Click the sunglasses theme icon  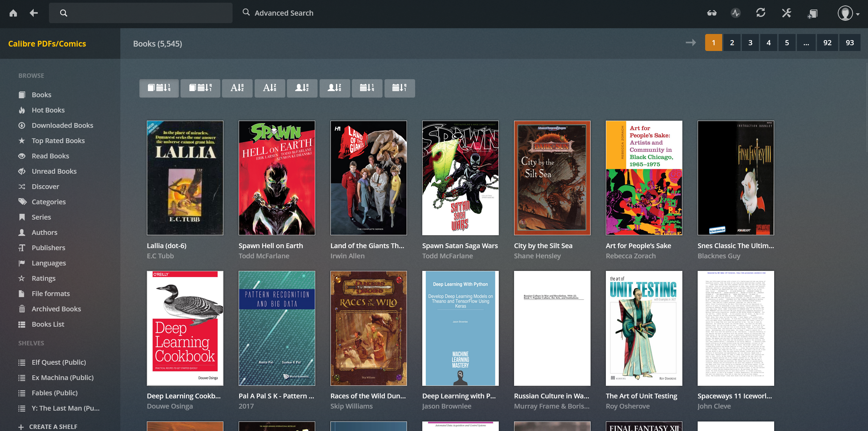coord(712,13)
